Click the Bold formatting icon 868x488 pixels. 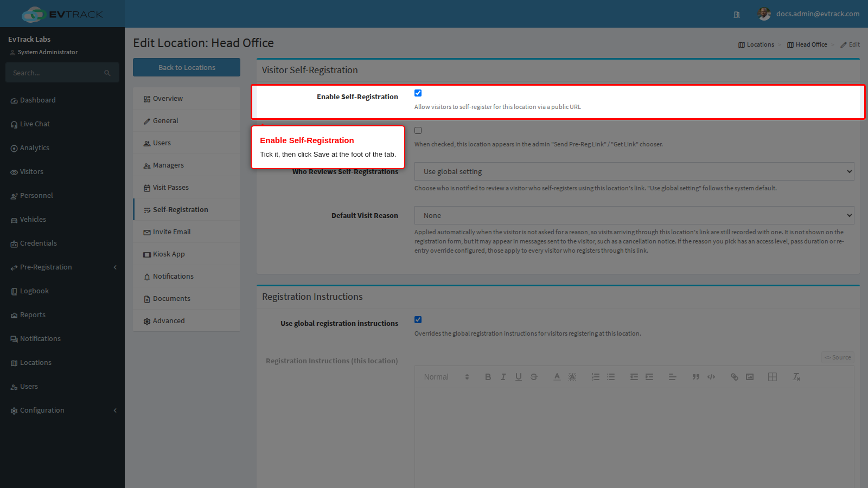point(488,377)
